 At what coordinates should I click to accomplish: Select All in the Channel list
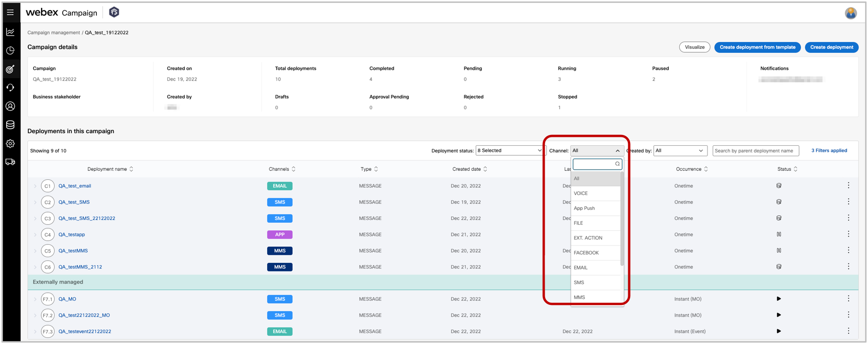point(596,178)
